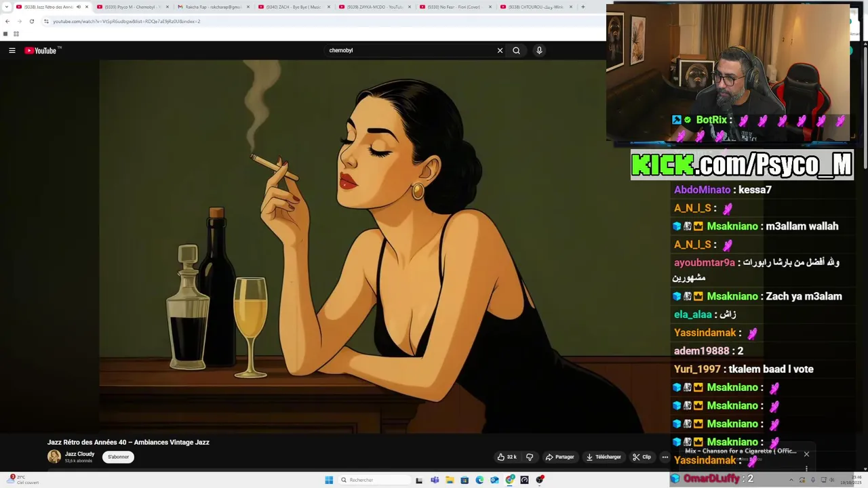
Task: Open the Jazz Cloudy channel name link
Action: [x=79, y=454]
